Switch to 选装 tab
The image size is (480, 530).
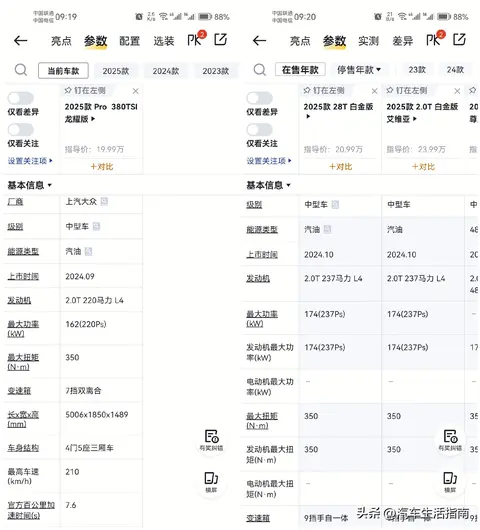click(164, 41)
